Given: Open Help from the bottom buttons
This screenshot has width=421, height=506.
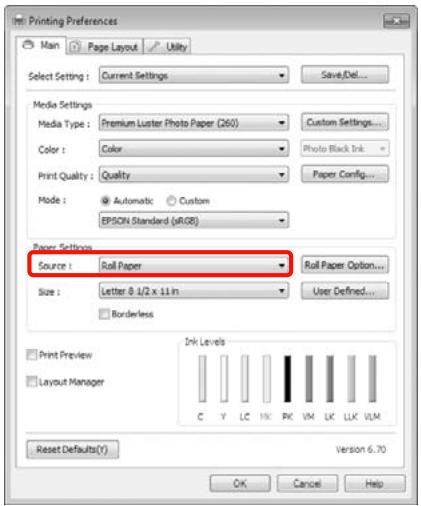Looking at the screenshot, I should pyautogui.click(x=375, y=483).
